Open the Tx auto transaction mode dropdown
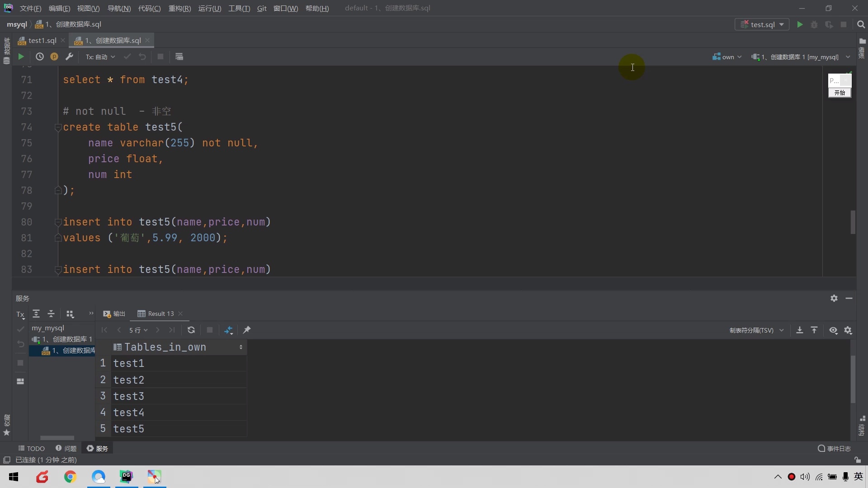 (x=100, y=57)
